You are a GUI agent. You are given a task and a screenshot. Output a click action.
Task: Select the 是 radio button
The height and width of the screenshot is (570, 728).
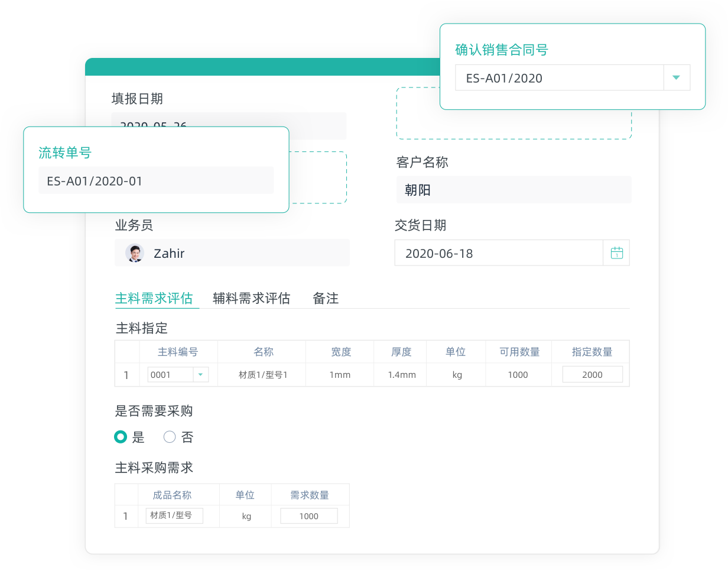[x=121, y=437]
